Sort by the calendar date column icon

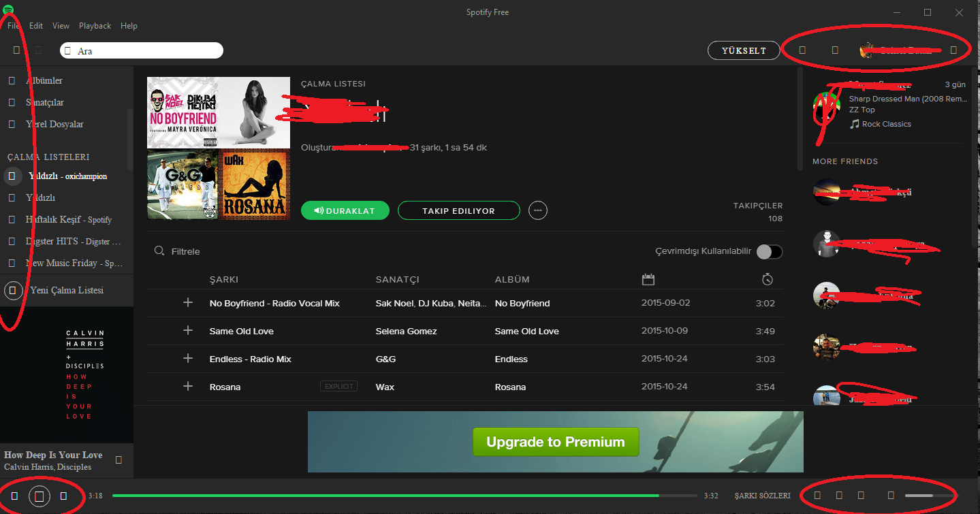point(648,279)
